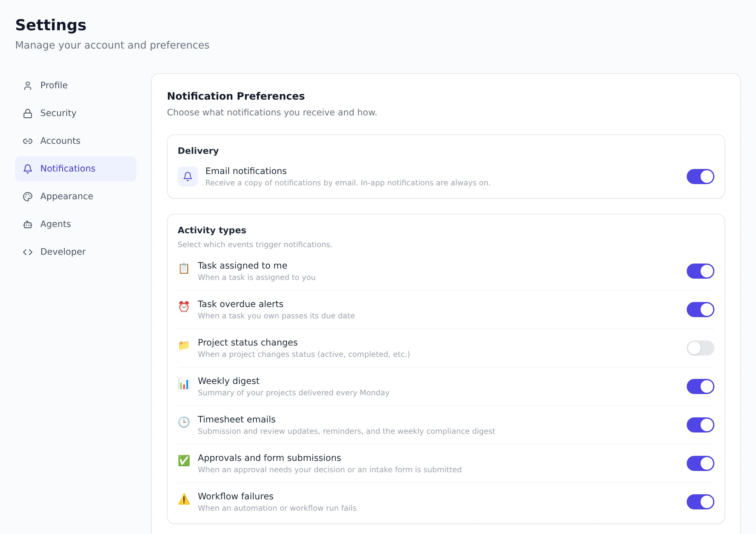
Task: Go to Security settings
Action: [75, 113]
